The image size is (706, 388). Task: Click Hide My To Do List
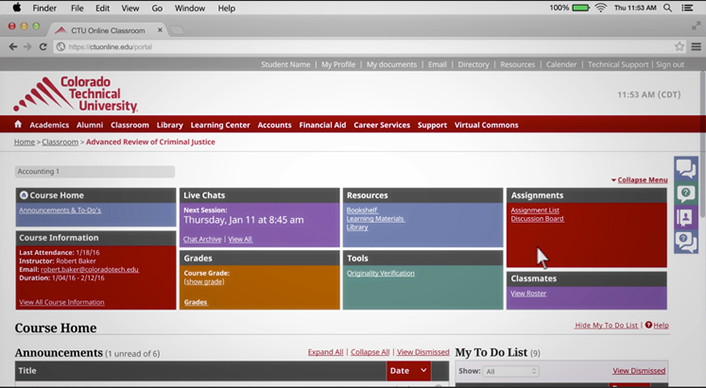point(606,325)
